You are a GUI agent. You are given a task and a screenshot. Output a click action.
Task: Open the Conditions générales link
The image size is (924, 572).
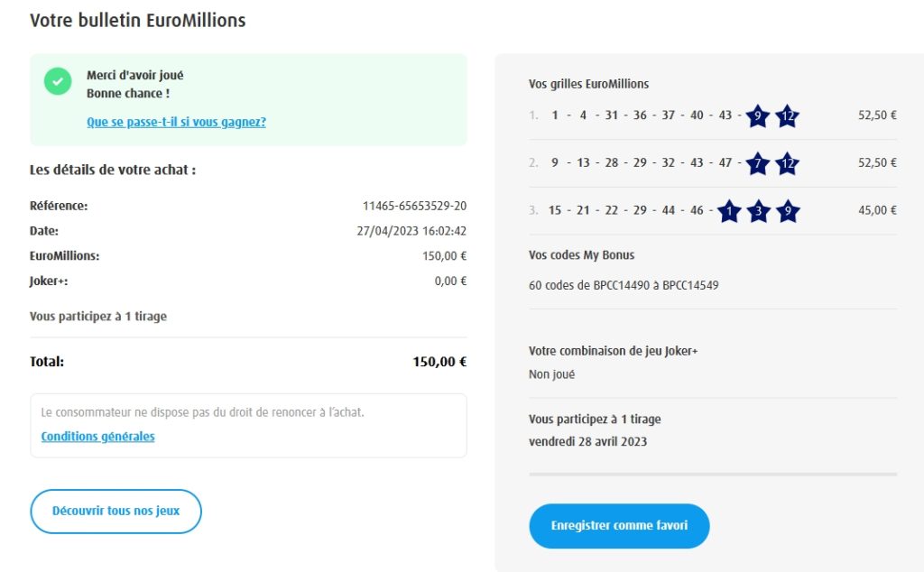[x=97, y=437]
